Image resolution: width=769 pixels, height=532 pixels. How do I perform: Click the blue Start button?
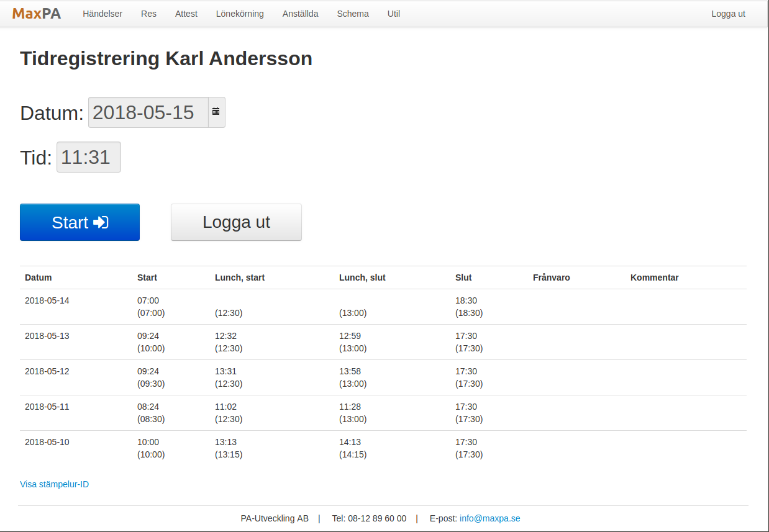tap(80, 222)
